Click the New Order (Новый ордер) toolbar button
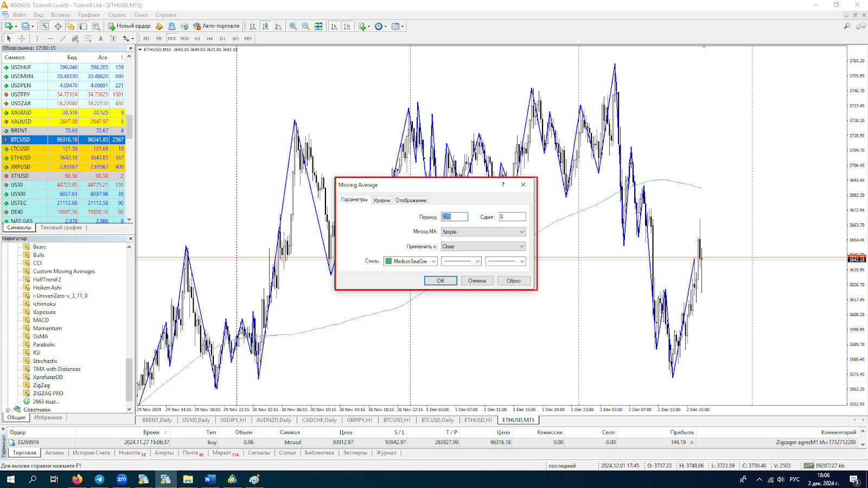This screenshot has width=868, height=488. click(129, 26)
